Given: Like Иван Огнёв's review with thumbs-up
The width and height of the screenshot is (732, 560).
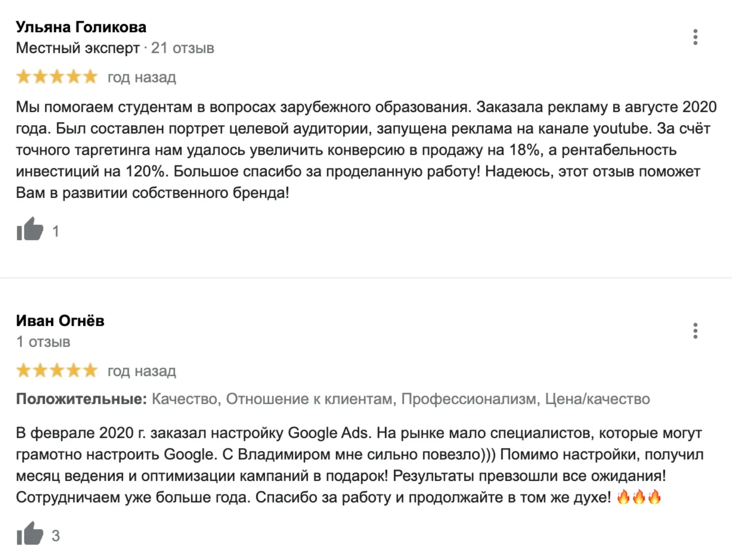Looking at the screenshot, I should [x=30, y=534].
